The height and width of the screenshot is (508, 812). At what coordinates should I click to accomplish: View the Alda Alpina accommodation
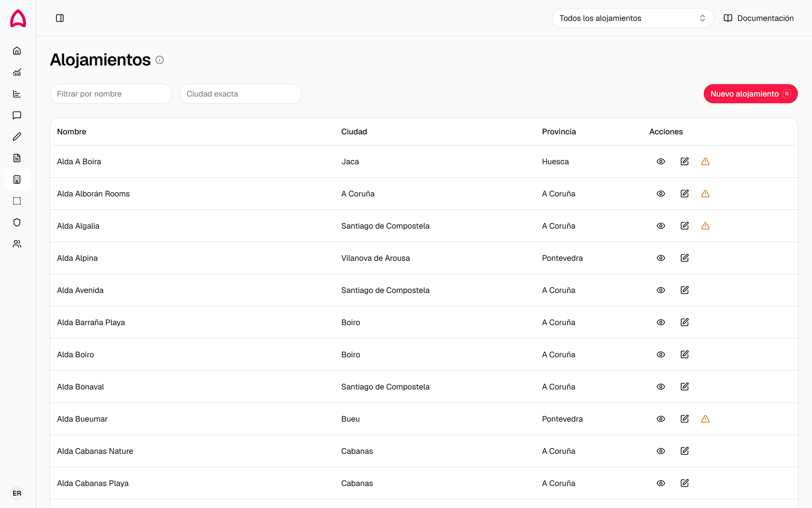tap(661, 258)
